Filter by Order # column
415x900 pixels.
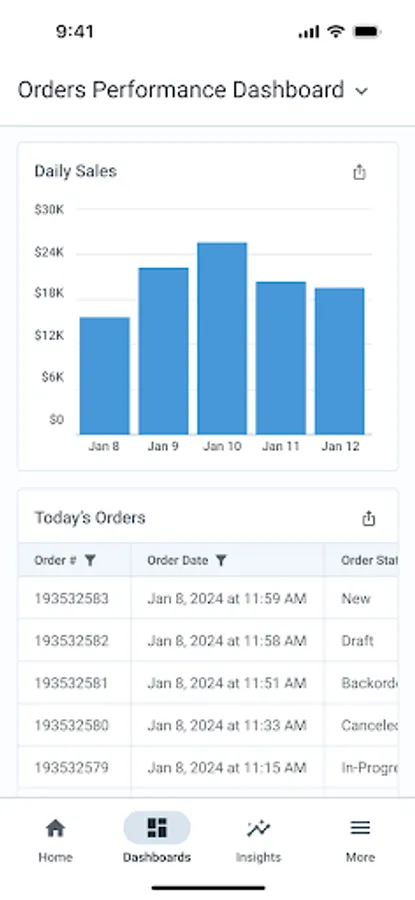(90, 561)
